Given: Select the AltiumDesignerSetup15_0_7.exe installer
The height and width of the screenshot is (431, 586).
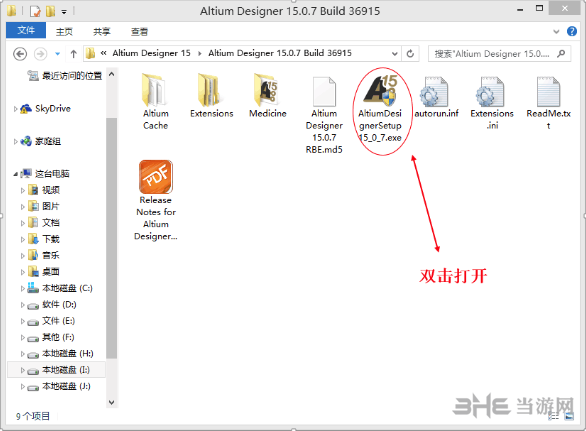Looking at the screenshot, I should click(x=380, y=109).
